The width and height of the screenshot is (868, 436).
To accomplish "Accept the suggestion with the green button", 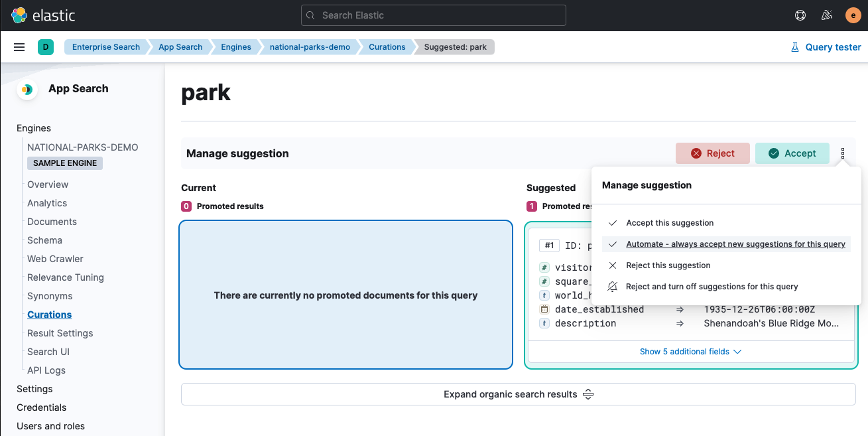I will [792, 153].
